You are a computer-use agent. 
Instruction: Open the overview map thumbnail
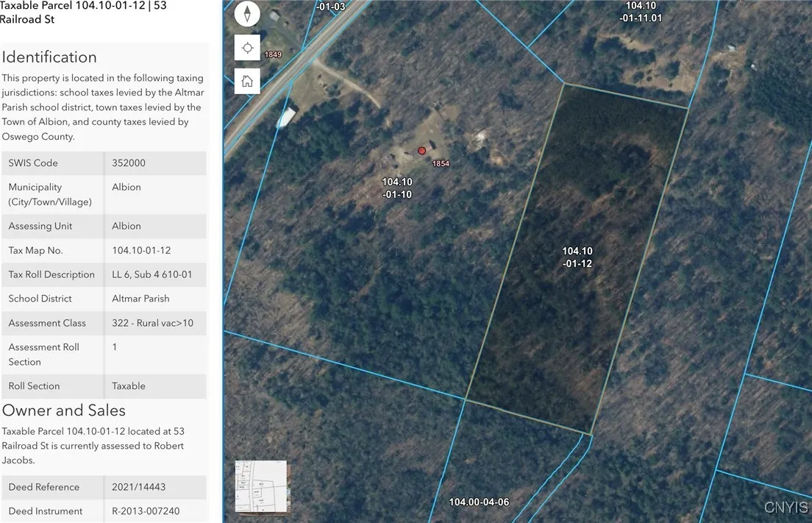point(260,486)
